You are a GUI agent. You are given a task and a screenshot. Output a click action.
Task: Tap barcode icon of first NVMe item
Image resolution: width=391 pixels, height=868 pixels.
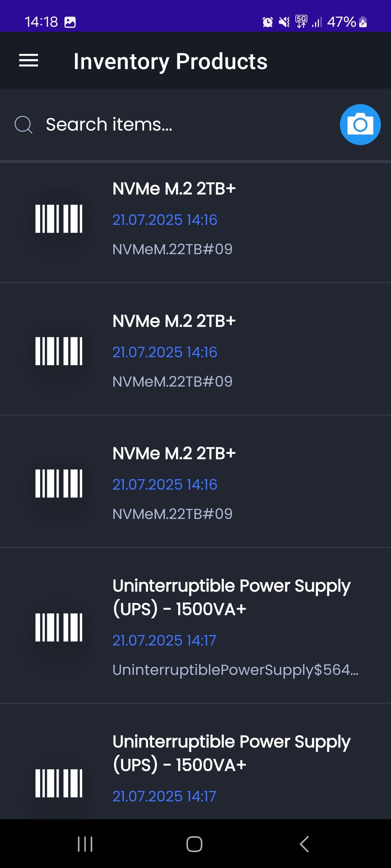tap(59, 219)
